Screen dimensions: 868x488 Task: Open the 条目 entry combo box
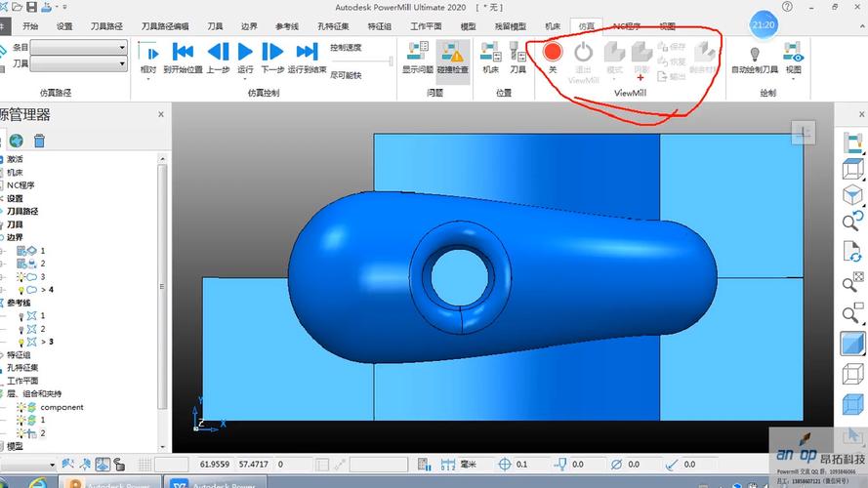pyautogui.click(x=79, y=48)
